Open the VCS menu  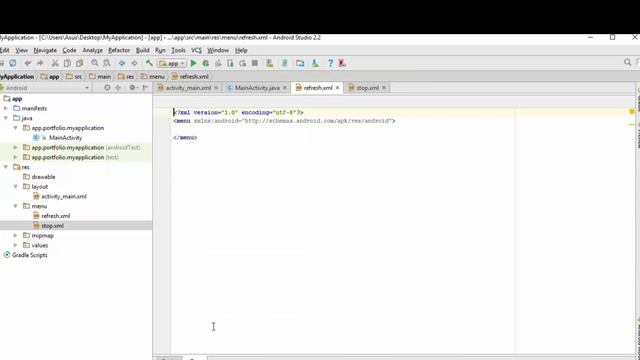point(196,50)
